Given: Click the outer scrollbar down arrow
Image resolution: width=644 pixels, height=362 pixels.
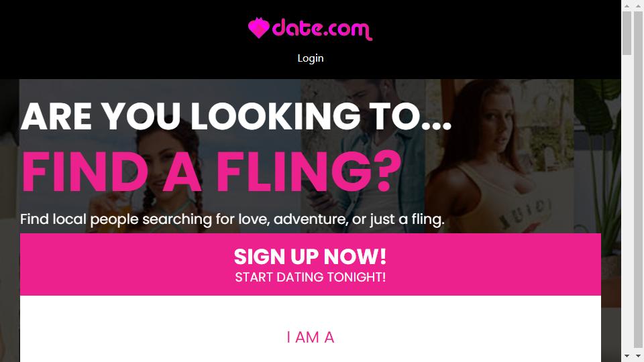Looking at the screenshot, I should (639, 356).
